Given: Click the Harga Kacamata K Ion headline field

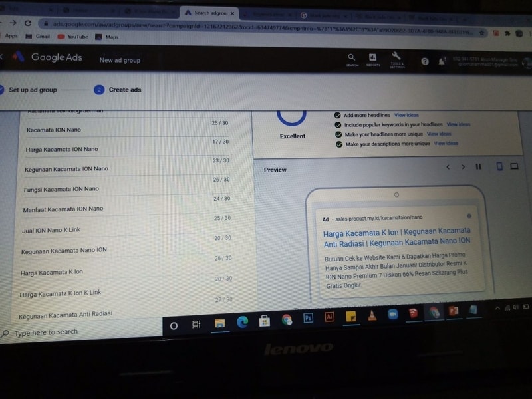Looking at the screenshot, I should [52, 272].
